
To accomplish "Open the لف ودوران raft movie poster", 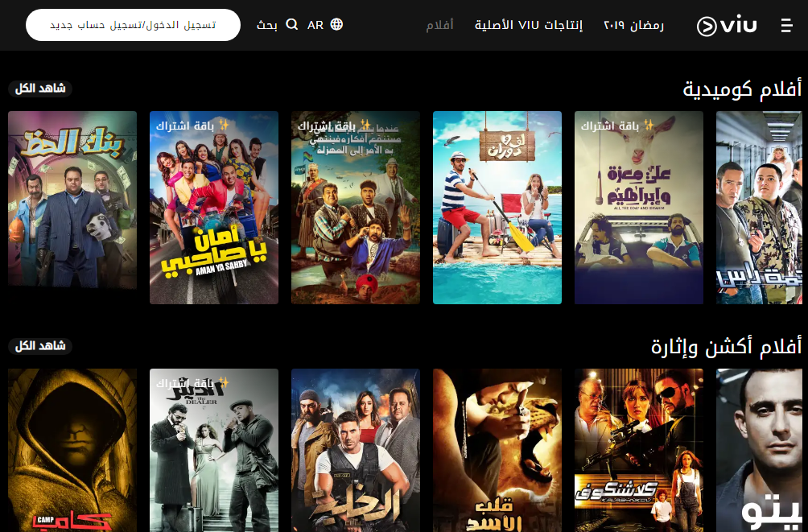I will point(497,207).
